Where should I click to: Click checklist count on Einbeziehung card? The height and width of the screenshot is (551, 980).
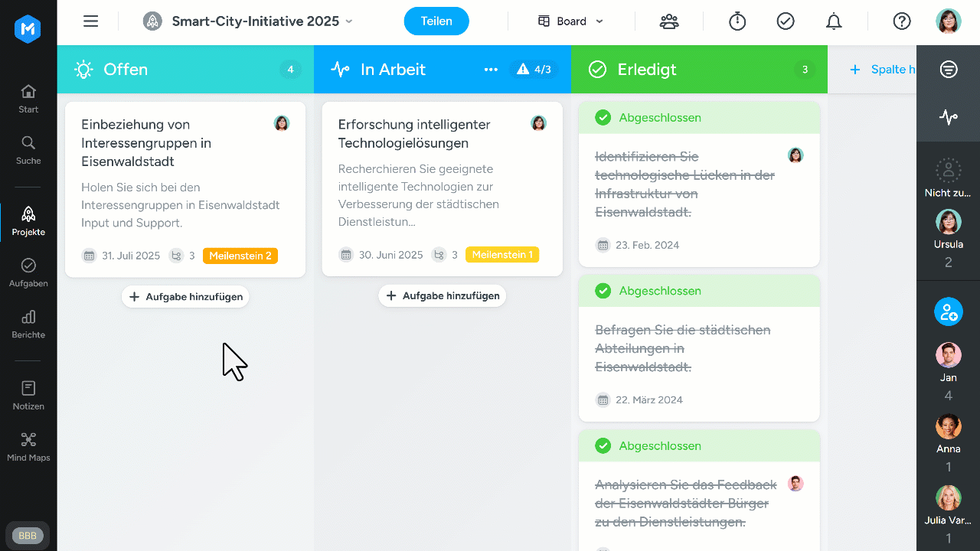click(x=182, y=256)
